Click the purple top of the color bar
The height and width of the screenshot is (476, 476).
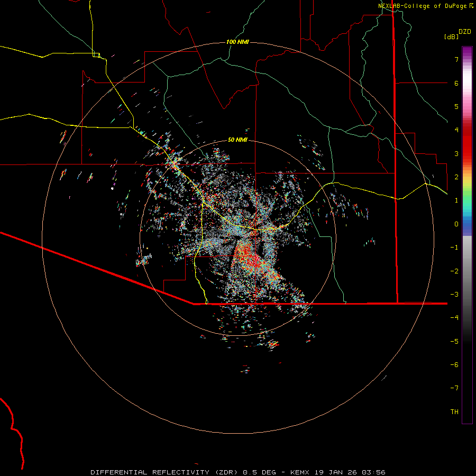[x=467, y=50]
